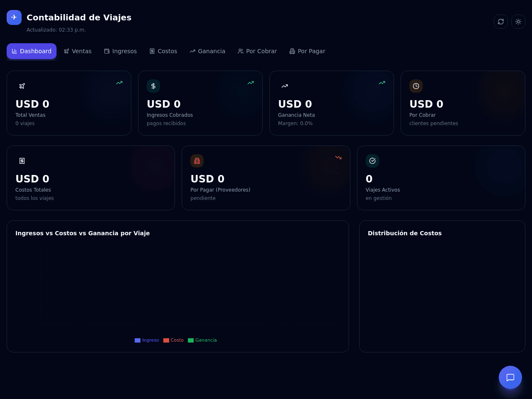Click the Actualizado: 02:33 p.m. timestamp
Screen dimensions: 532x399
(x=56, y=30)
